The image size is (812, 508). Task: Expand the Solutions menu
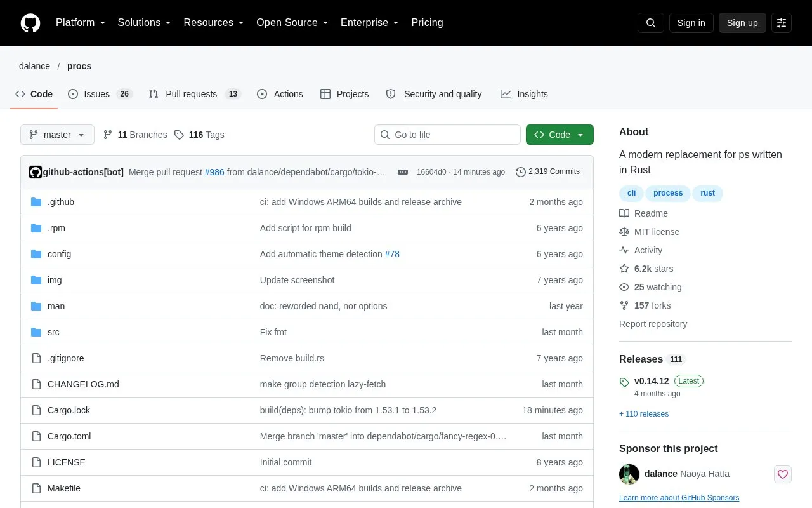(144, 23)
